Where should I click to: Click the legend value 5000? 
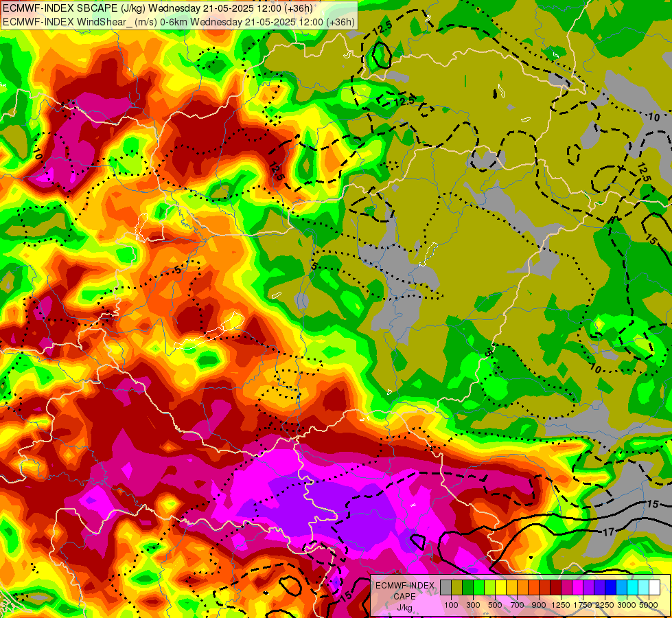coord(649,605)
